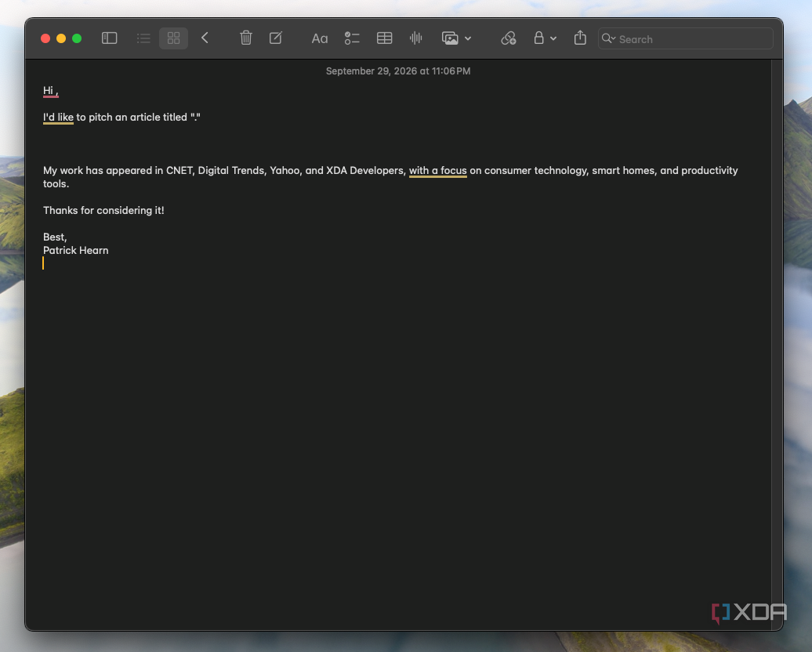Click the text "to pitch an article titled"
The height and width of the screenshot is (652, 812).
(132, 118)
